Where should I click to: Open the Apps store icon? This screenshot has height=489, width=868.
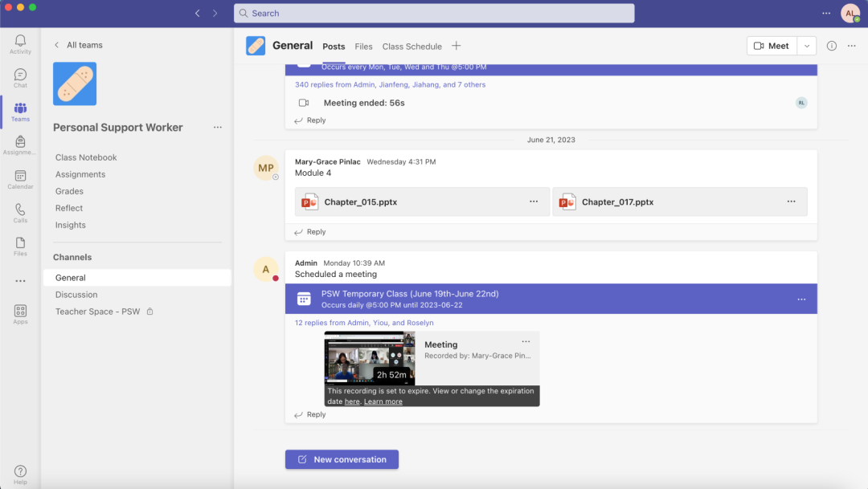20,313
